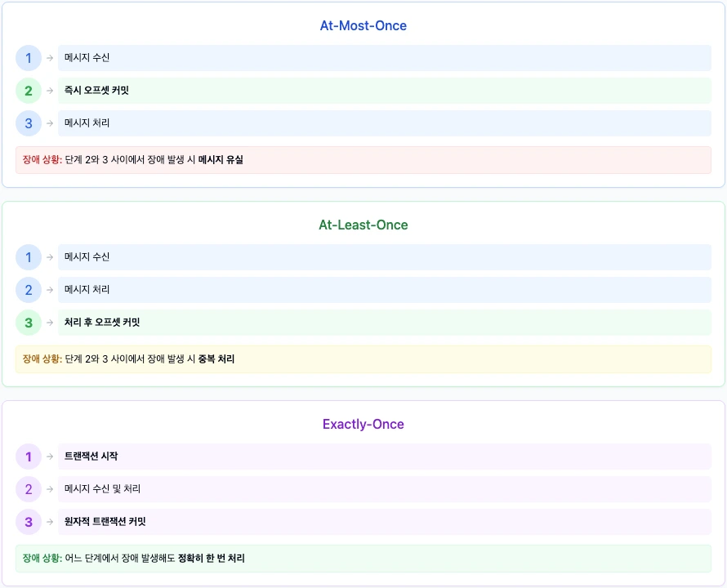Click arrow beside 즉시 오프셋 커밋
The width and height of the screenshot is (727, 588).
coord(50,91)
